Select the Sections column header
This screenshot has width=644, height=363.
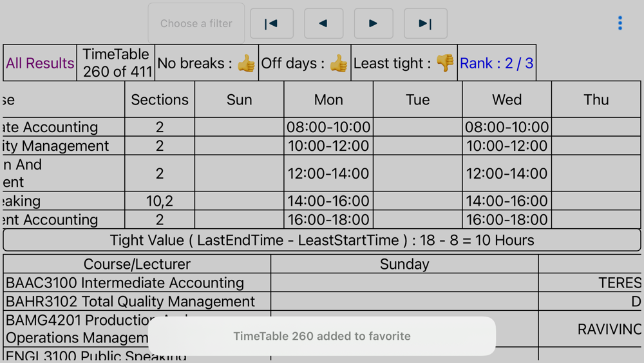[160, 99]
